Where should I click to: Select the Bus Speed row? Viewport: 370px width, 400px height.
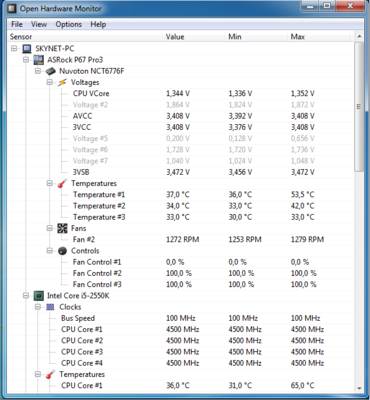(x=180, y=318)
